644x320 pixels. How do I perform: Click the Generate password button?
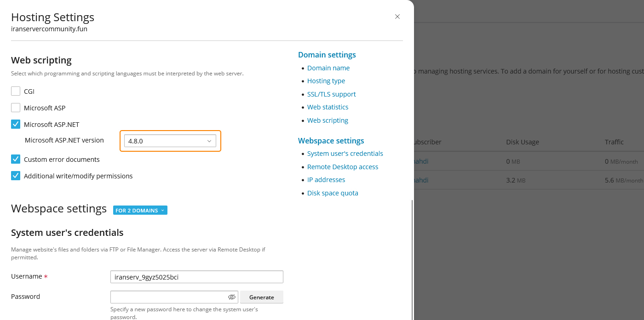[x=261, y=297]
